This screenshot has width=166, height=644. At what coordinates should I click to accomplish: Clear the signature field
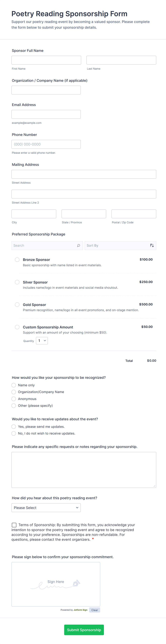point(95,610)
